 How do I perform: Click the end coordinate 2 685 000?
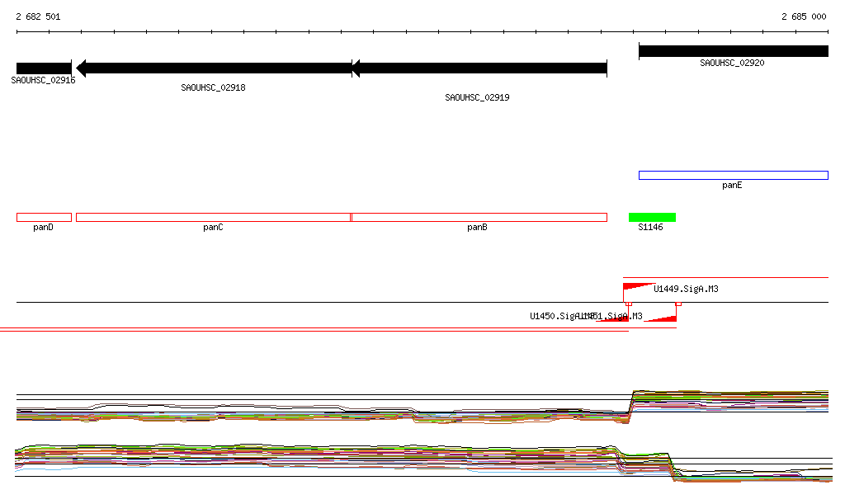point(804,16)
